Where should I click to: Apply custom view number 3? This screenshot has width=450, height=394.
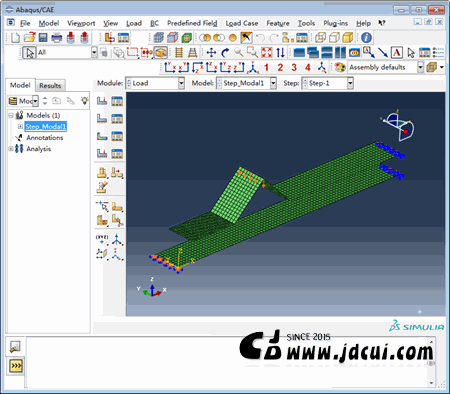(x=294, y=67)
